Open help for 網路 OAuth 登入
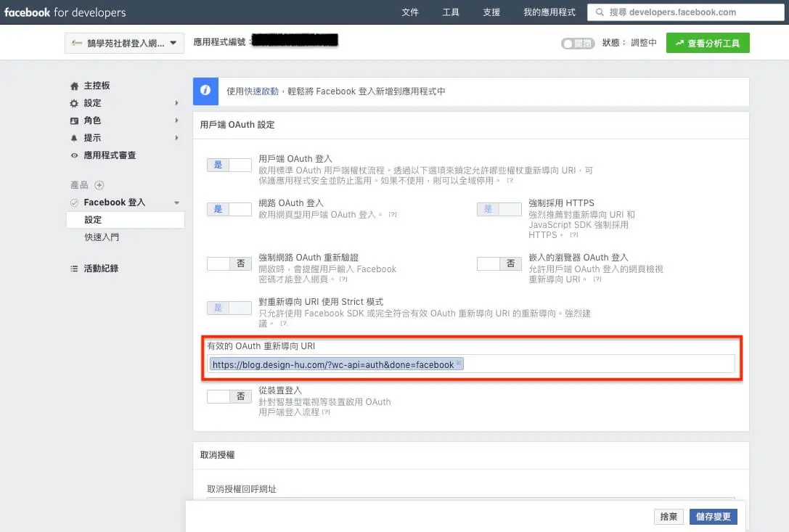Image resolution: width=789 pixels, height=532 pixels. [x=393, y=215]
